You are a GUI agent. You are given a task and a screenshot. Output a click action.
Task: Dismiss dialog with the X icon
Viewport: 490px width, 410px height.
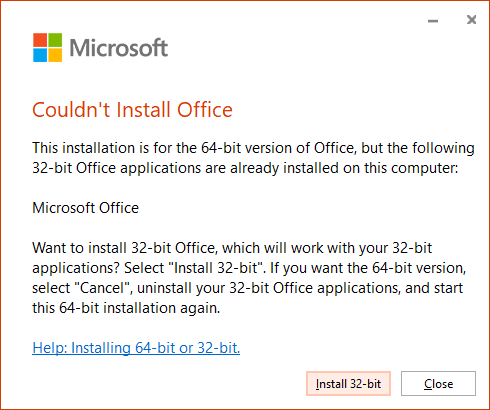(x=471, y=20)
